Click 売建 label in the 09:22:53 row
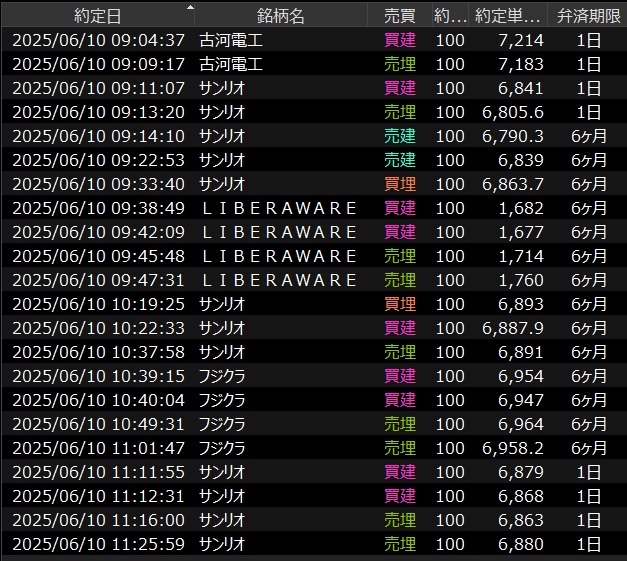Image resolution: width=627 pixels, height=561 pixels. click(400, 160)
